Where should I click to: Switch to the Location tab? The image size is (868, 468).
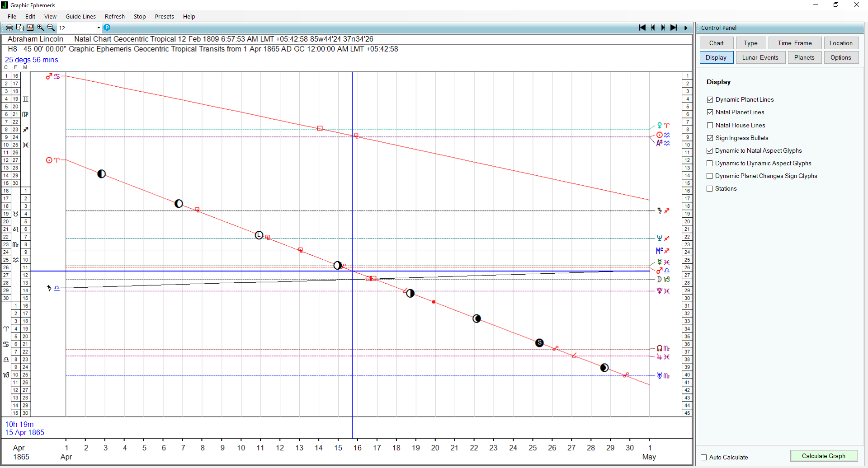pos(841,43)
